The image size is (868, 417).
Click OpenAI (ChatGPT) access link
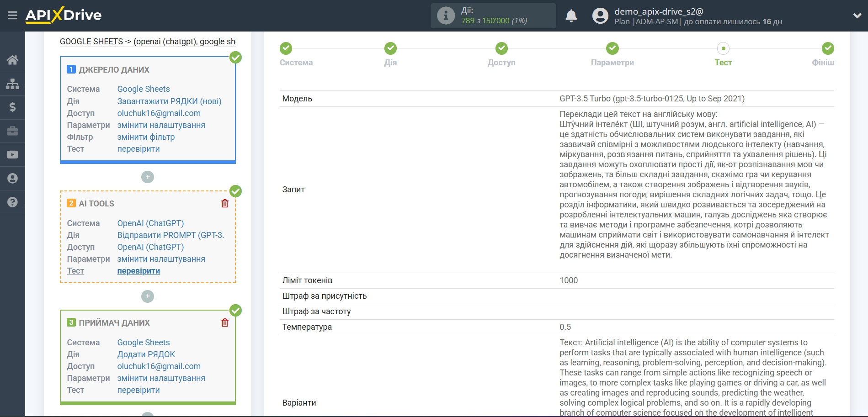pyautogui.click(x=150, y=247)
